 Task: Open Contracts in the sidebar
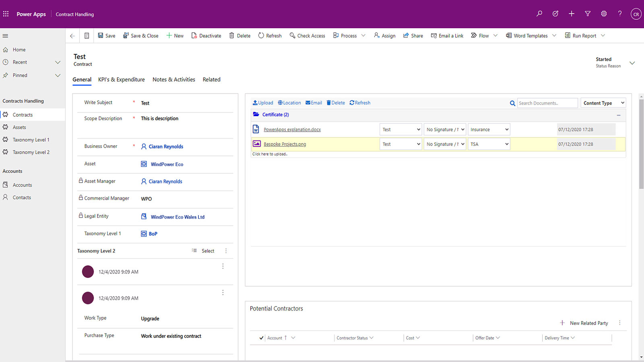[32, 115]
